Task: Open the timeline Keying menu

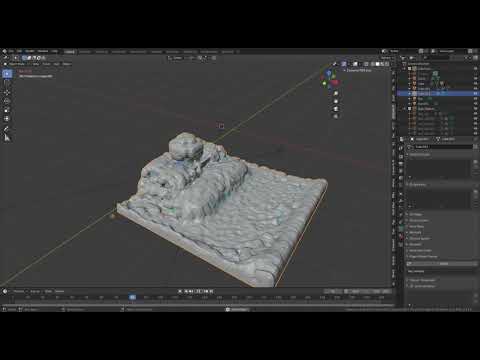Action: click(35, 291)
